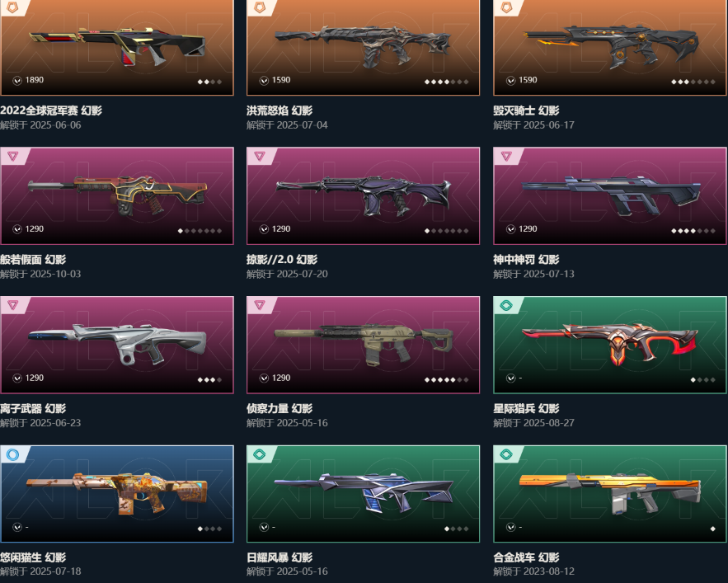Select the 离子武器 幻影 skin image
The height and width of the screenshot is (583, 728).
pos(117,346)
